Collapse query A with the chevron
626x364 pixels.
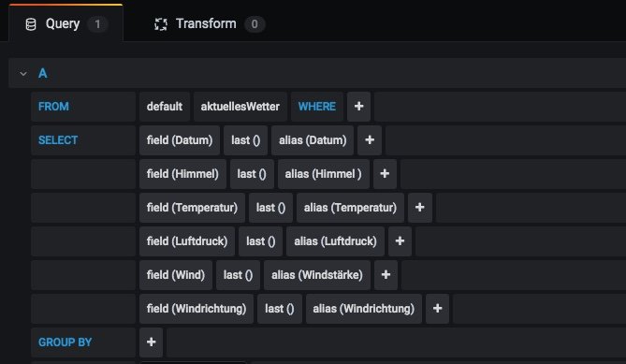click(23, 73)
